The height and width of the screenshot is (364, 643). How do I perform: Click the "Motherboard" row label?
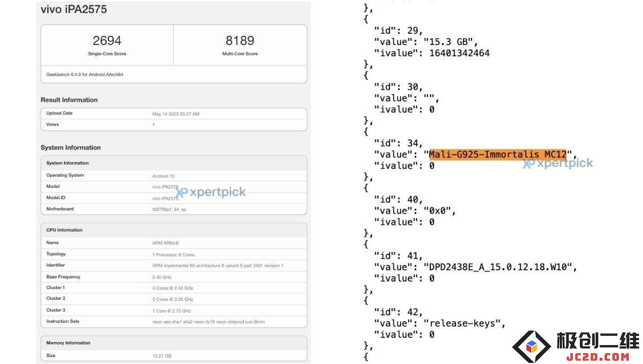(60, 209)
